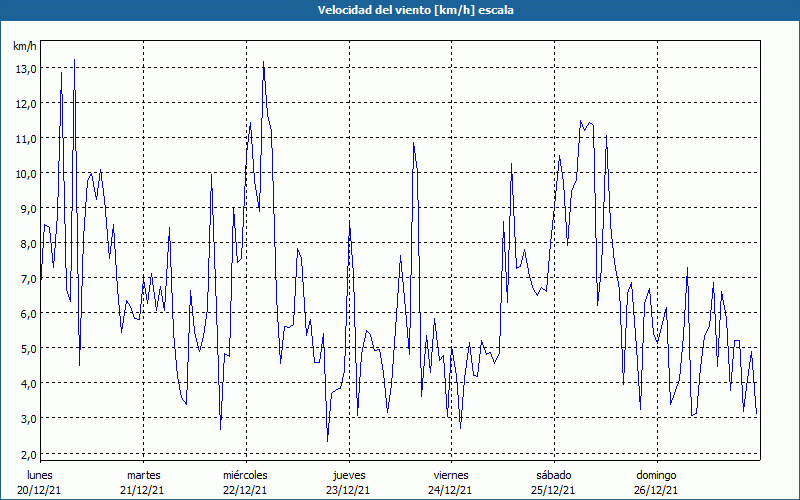Click the 20/12/21 date label
The image size is (800, 500).
click(x=39, y=490)
